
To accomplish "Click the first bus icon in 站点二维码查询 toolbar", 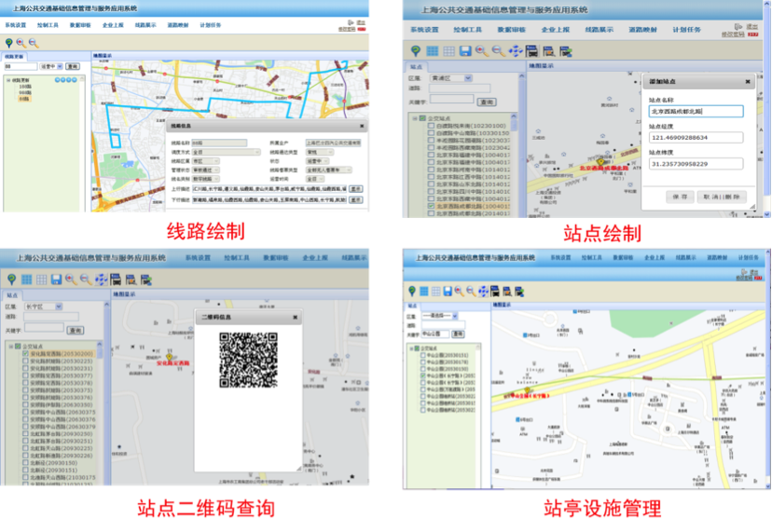I will [116, 280].
